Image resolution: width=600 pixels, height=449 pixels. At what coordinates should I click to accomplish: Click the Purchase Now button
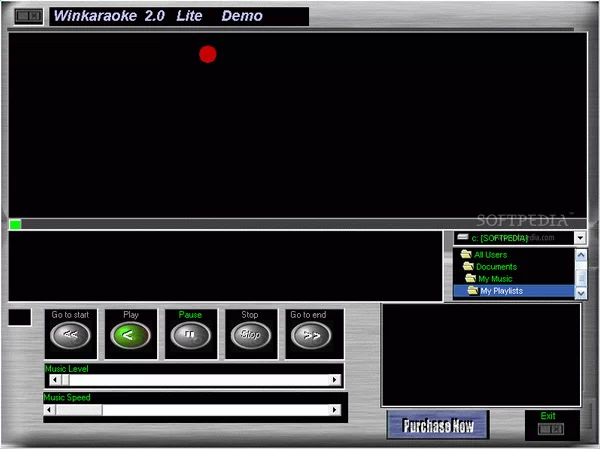438,425
